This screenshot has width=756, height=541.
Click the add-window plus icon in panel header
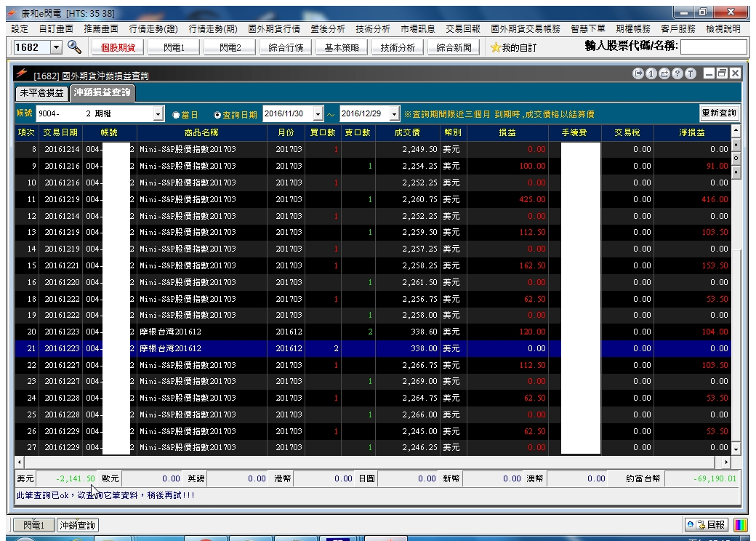(x=664, y=73)
